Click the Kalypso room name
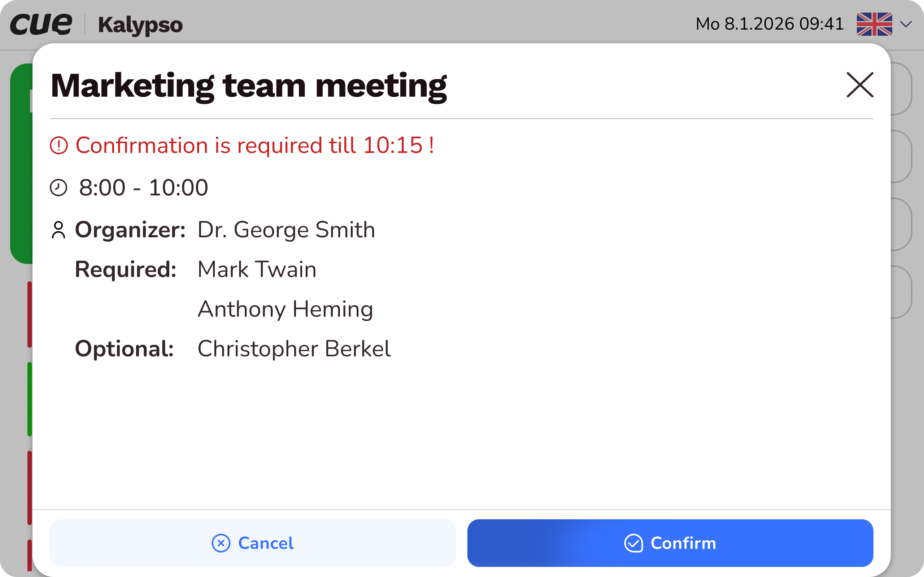Viewport: 924px width, 577px height. (x=140, y=25)
